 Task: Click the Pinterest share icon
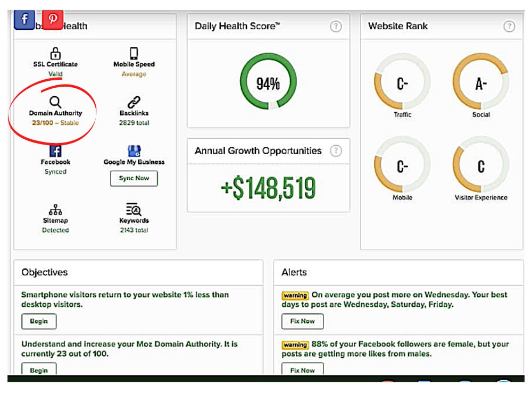53,20
